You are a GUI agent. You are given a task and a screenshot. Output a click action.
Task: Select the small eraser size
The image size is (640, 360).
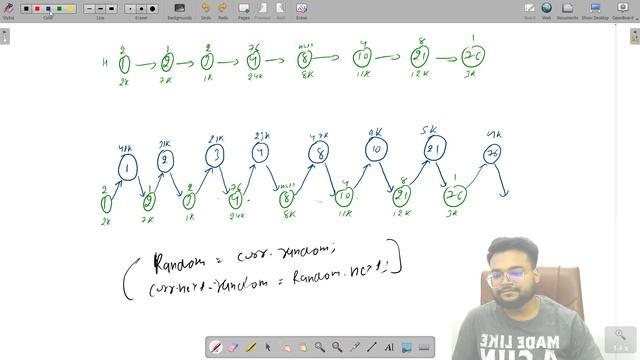click(130, 9)
